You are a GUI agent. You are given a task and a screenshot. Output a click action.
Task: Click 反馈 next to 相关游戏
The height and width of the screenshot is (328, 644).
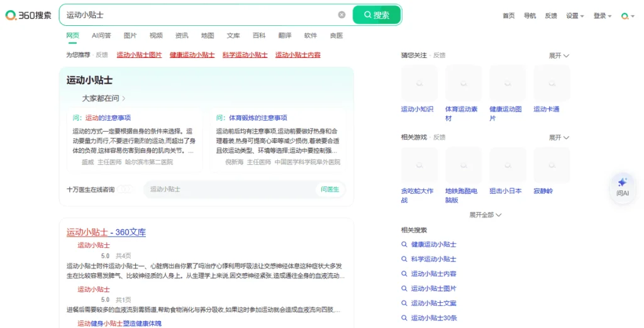[440, 137]
